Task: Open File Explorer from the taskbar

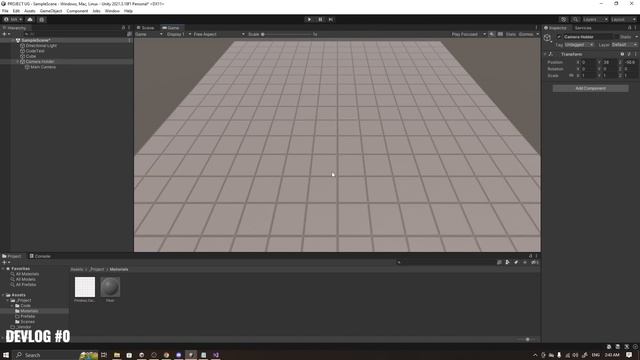Action: [117, 355]
